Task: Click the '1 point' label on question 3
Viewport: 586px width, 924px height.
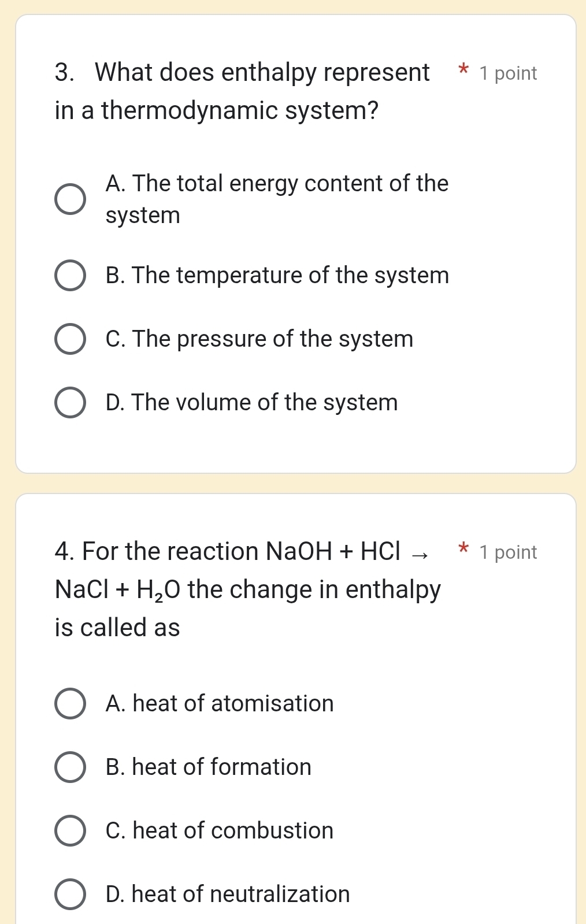Action: click(508, 73)
